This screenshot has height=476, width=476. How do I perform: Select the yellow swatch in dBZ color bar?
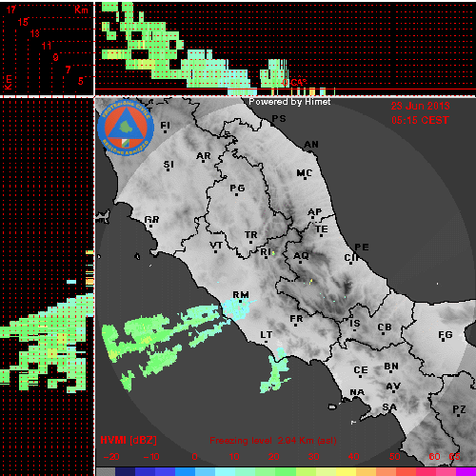click(346, 471)
